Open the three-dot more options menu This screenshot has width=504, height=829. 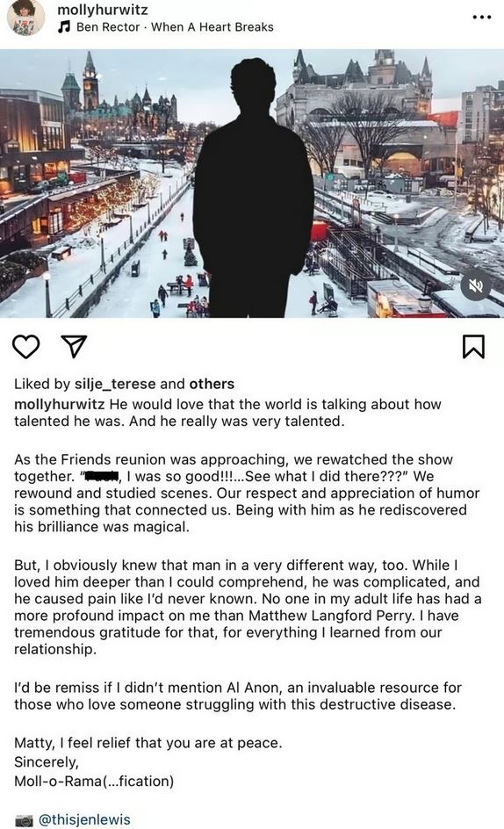(481, 18)
